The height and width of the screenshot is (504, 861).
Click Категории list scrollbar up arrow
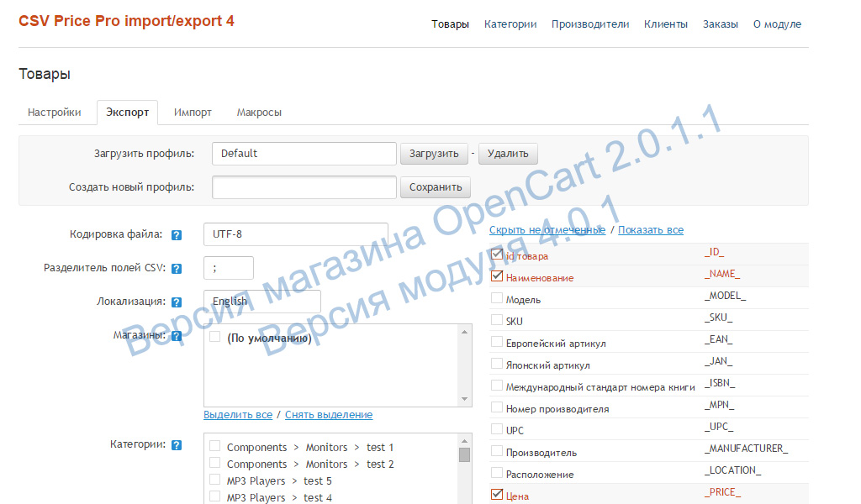[x=464, y=441]
